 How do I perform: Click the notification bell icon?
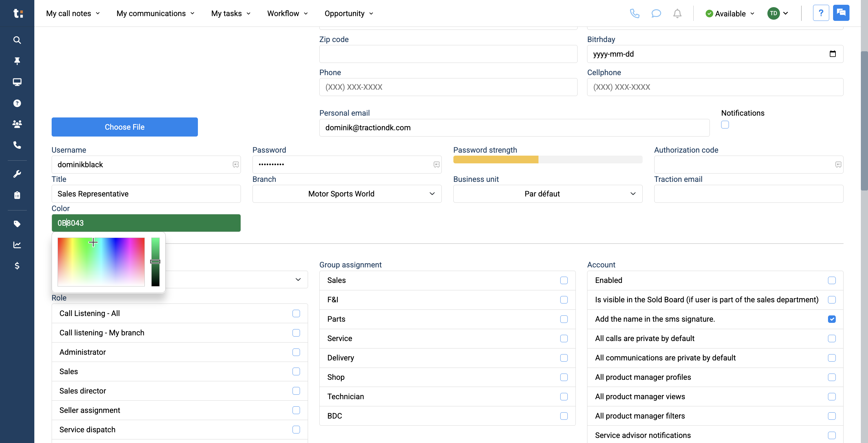pyautogui.click(x=677, y=13)
